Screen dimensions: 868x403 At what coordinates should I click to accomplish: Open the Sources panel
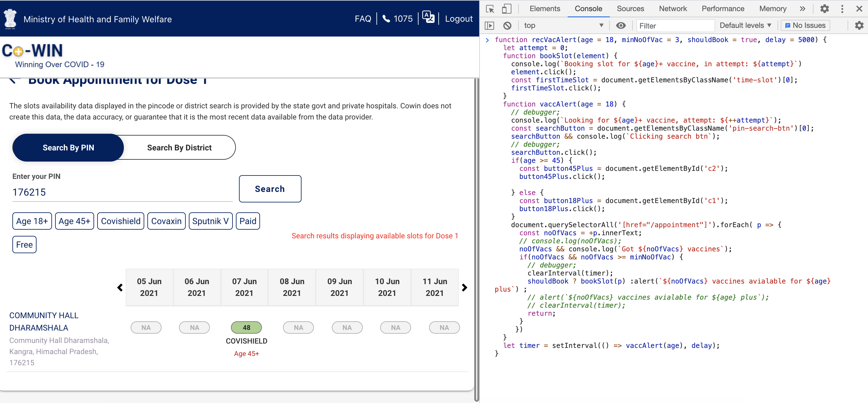(631, 9)
